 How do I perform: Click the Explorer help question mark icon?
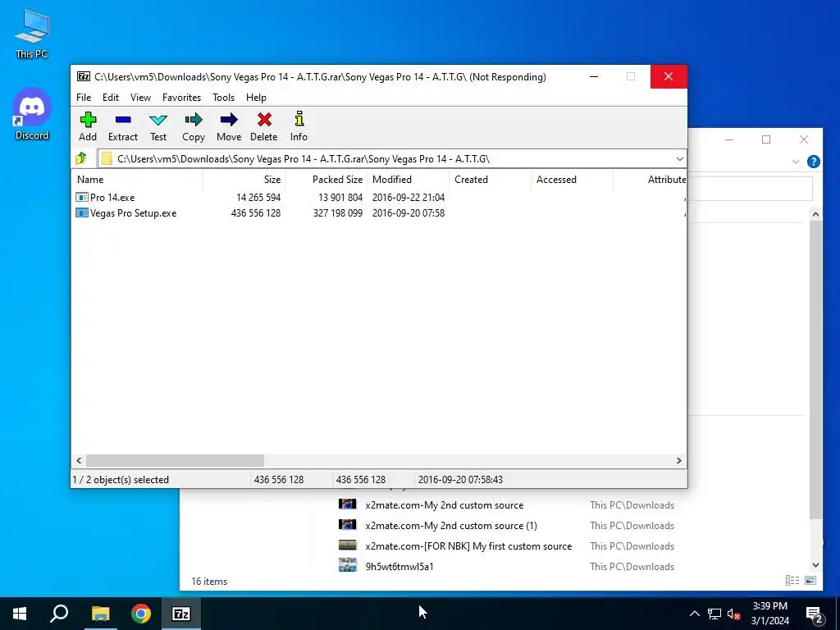[x=813, y=162]
